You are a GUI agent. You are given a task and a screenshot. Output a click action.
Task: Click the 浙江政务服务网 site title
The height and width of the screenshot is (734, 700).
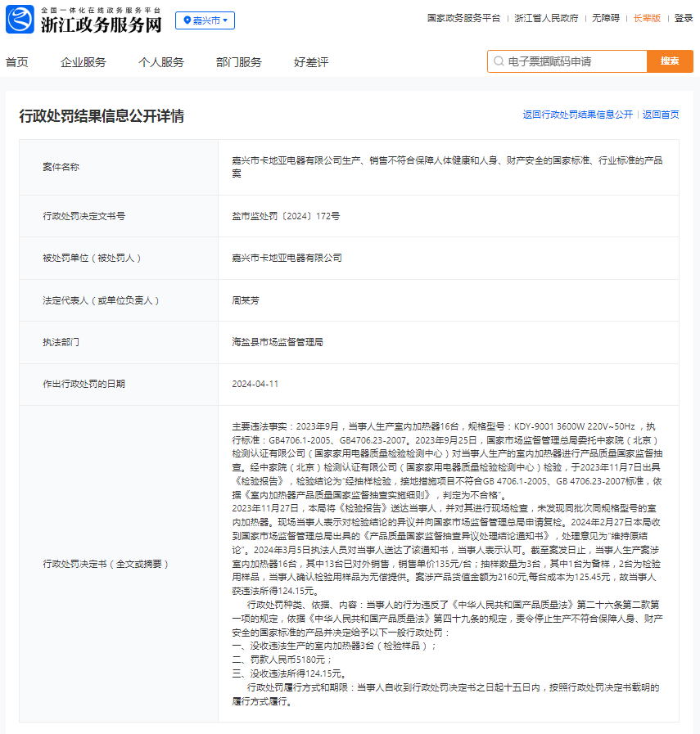tap(102, 25)
